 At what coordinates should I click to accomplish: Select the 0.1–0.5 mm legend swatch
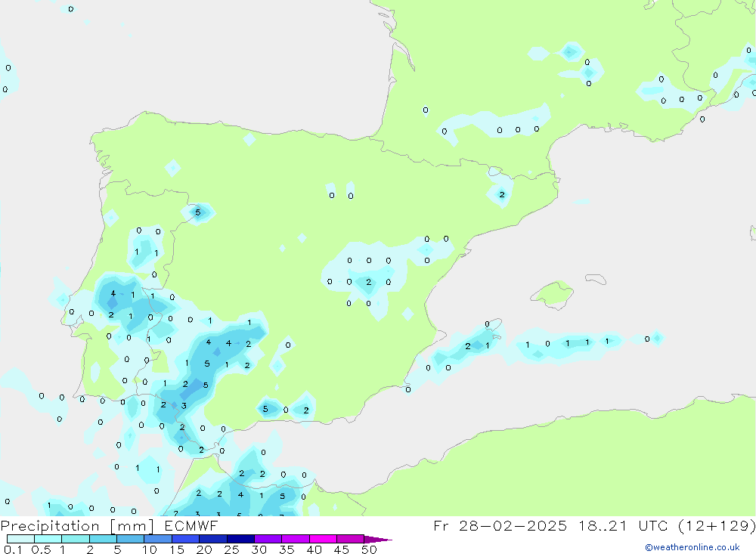tap(20, 539)
